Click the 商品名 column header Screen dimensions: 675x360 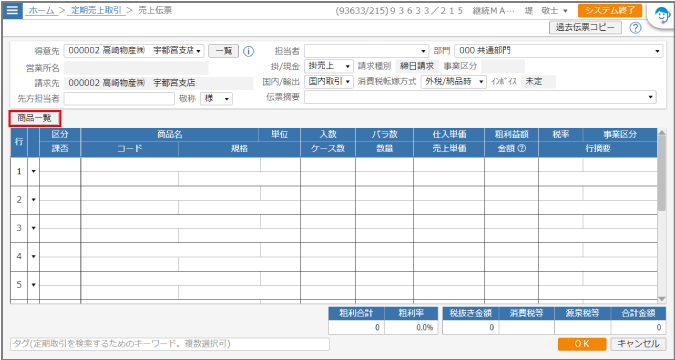click(170, 134)
